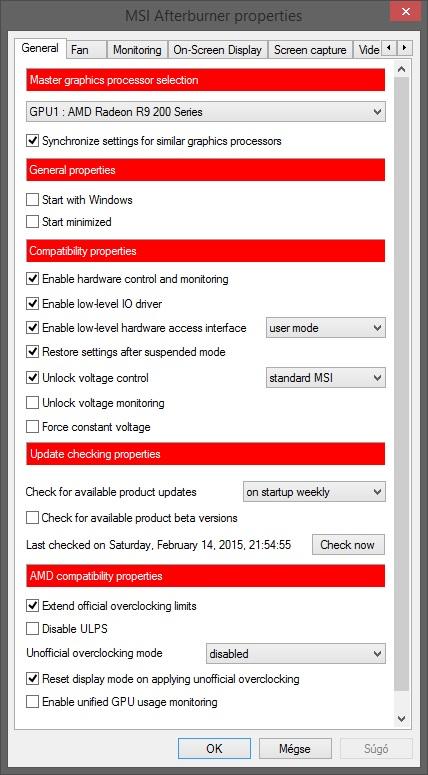428x775 pixels.
Task: Open the user mode dropdown
Action: (326, 328)
